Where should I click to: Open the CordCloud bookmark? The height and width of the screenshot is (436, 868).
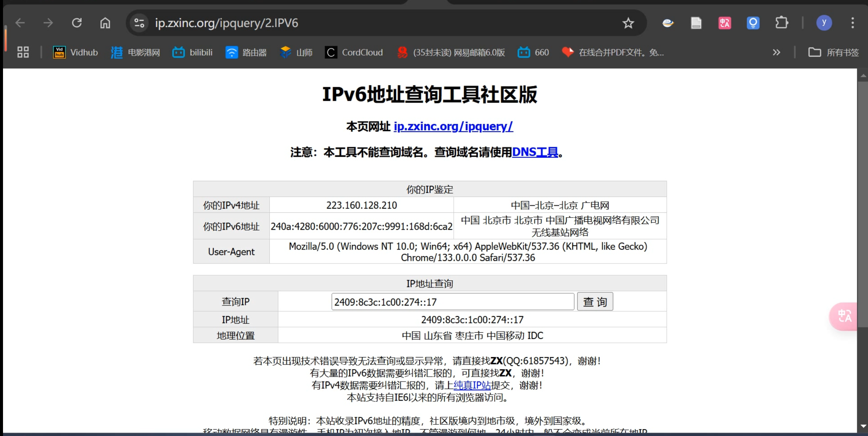point(354,52)
